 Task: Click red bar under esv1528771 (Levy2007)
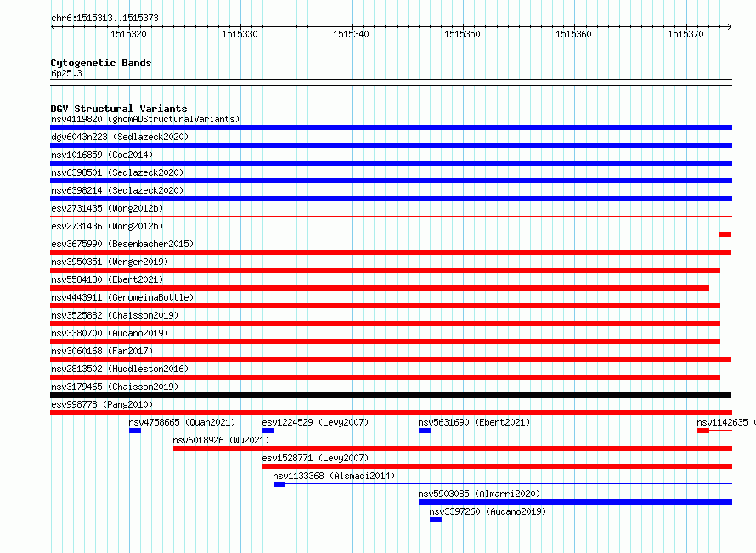click(x=497, y=466)
